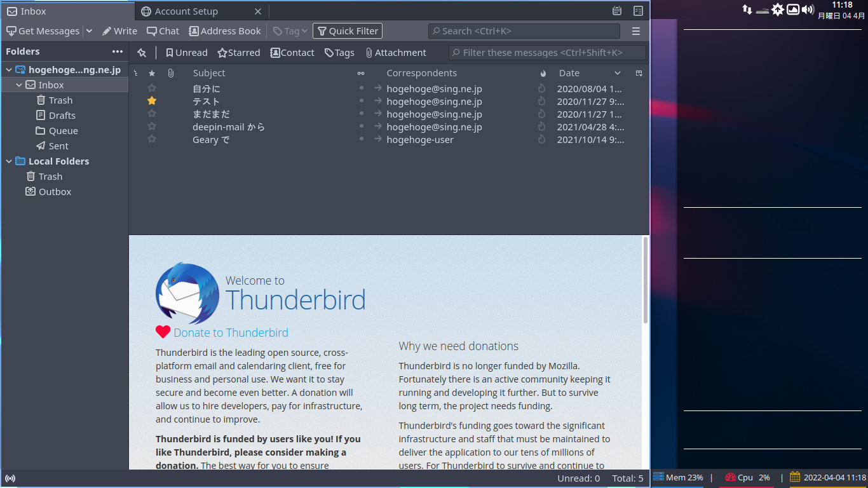Toggle the Quick Filter bar
The height and width of the screenshot is (488, 868).
point(348,30)
